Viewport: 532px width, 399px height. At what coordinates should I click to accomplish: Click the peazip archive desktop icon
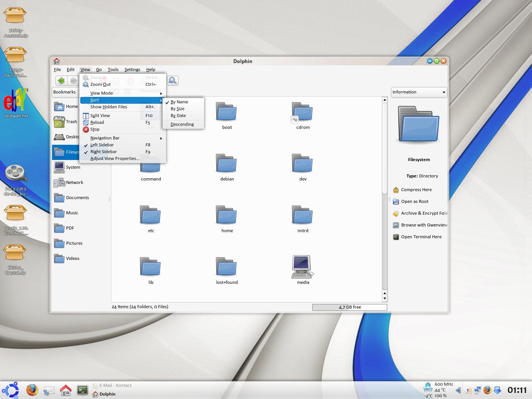click(15, 213)
